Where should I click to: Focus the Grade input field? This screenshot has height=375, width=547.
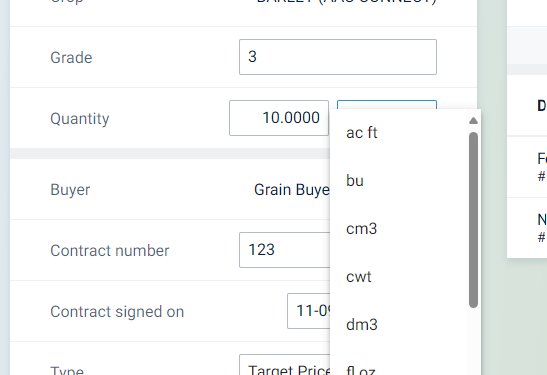click(338, 57)
